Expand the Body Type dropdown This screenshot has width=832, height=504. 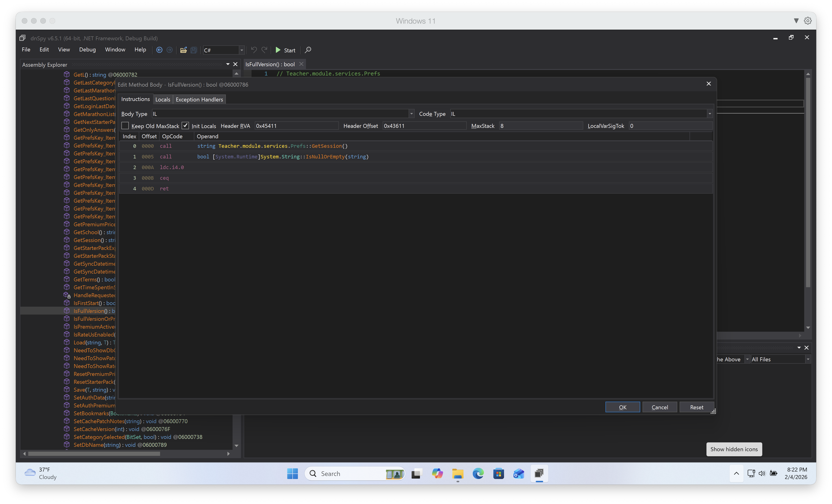pos(411,114)
